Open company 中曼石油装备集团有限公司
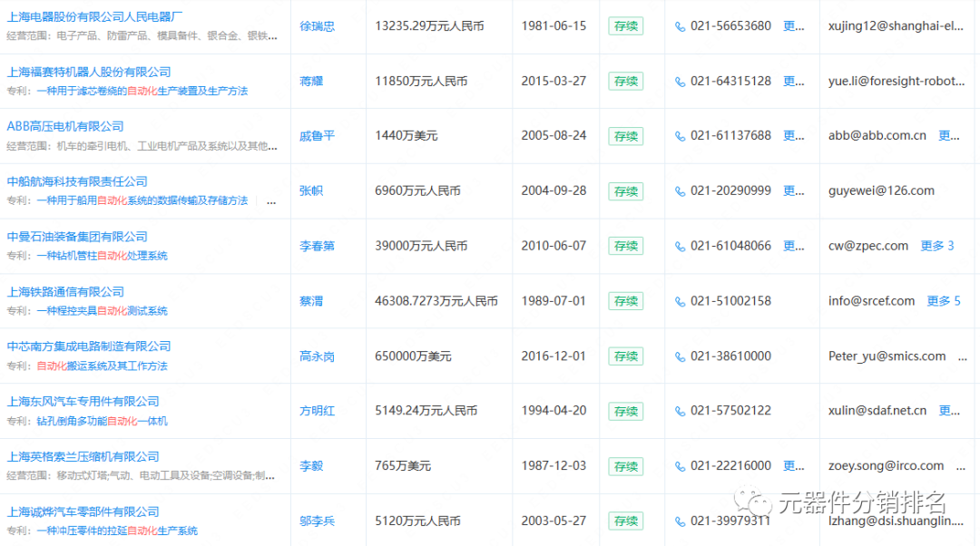 pos(77,236)
